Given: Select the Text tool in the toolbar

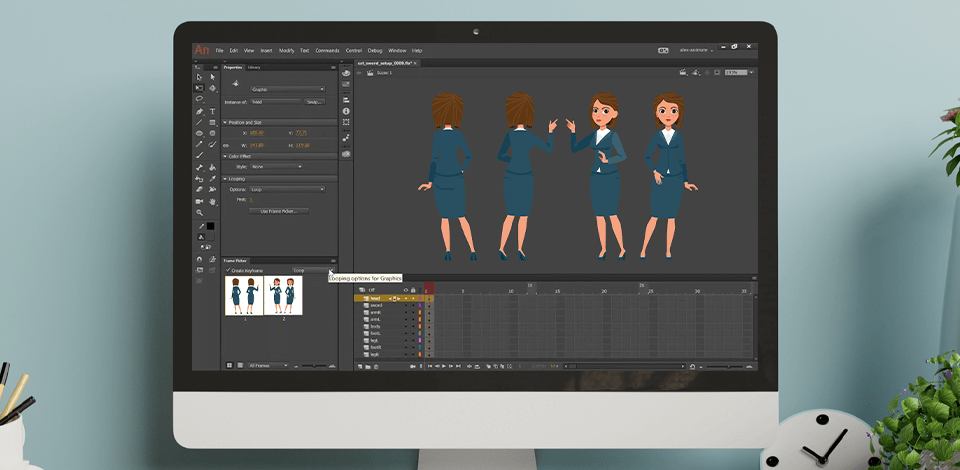Looking at the screenshot, I should (x=212, y=111).
